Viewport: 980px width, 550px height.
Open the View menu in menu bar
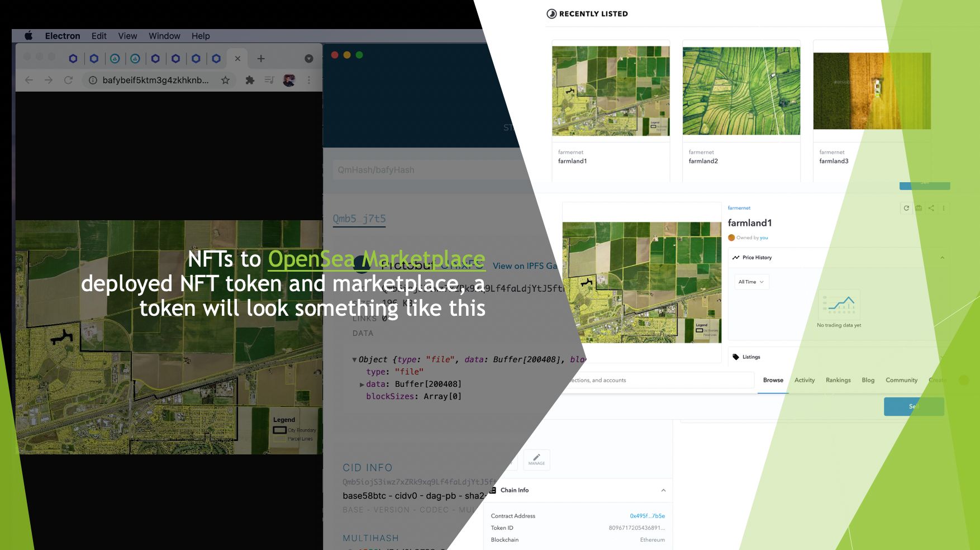coord(127,36)
